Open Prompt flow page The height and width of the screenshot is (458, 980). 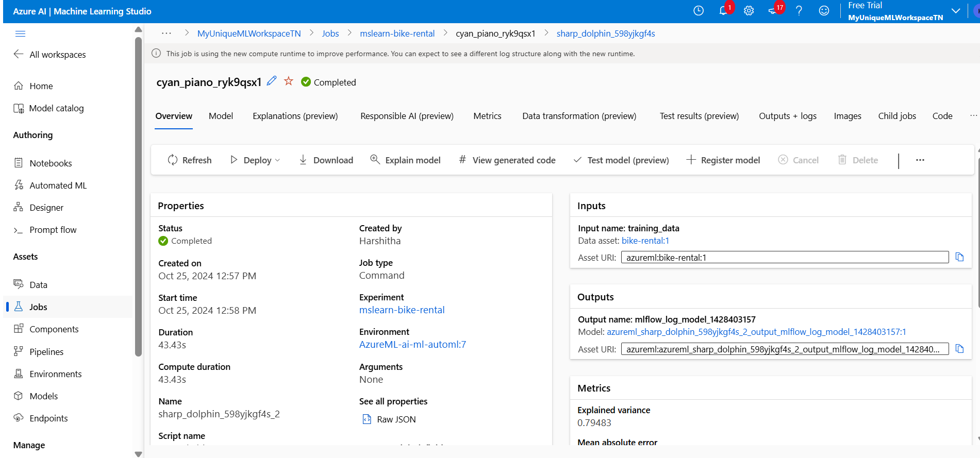[45, 230]
